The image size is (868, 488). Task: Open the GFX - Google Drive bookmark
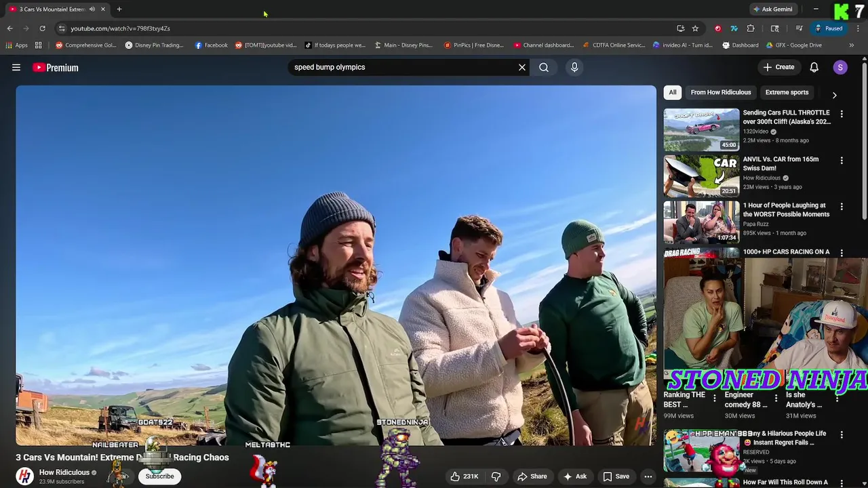[793, 45]
